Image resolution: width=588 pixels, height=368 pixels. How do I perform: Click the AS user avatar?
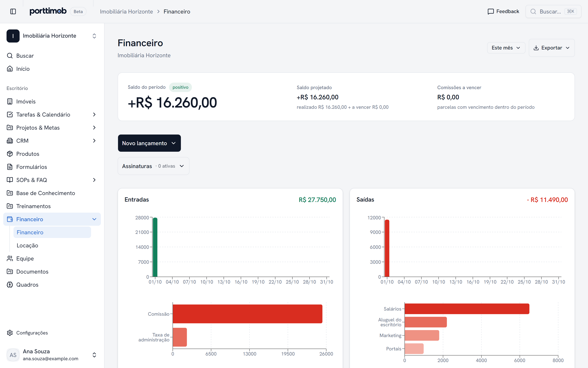13,355
